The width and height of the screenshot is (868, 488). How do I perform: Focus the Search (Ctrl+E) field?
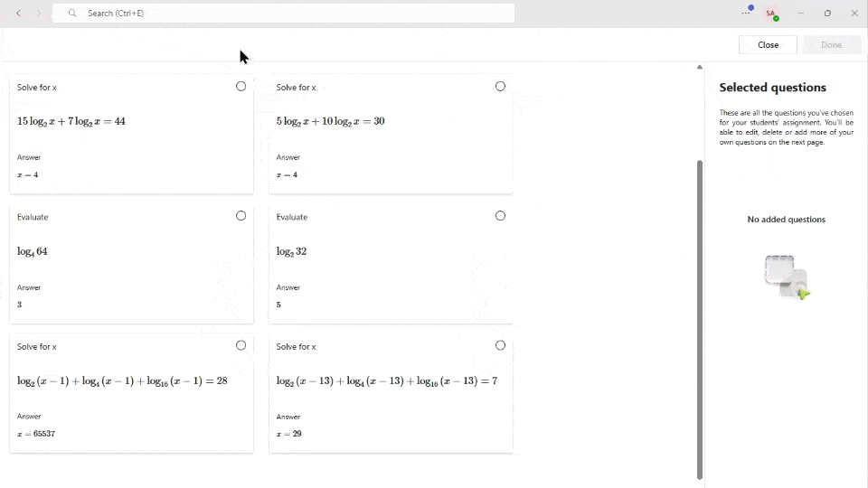[x=289, y=14]
